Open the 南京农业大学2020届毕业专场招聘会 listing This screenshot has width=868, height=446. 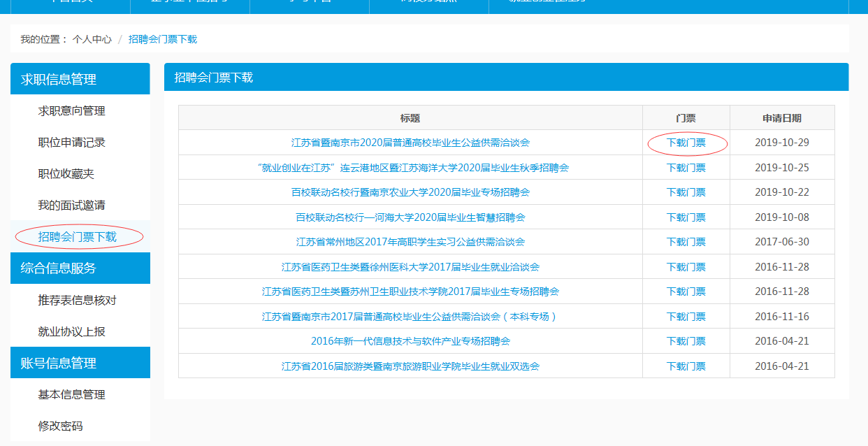[x=408, y=192]
